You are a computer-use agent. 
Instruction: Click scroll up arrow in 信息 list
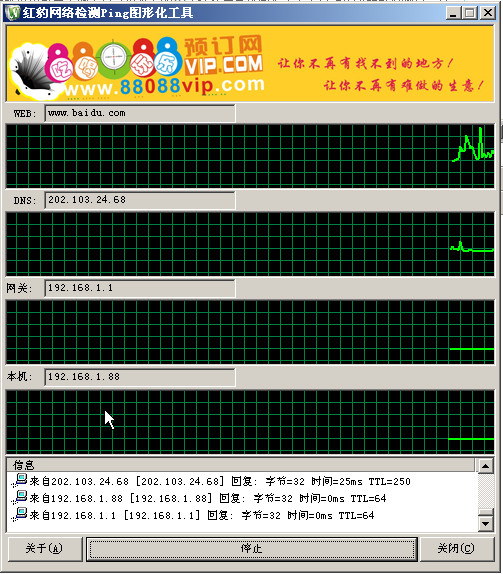486,466
